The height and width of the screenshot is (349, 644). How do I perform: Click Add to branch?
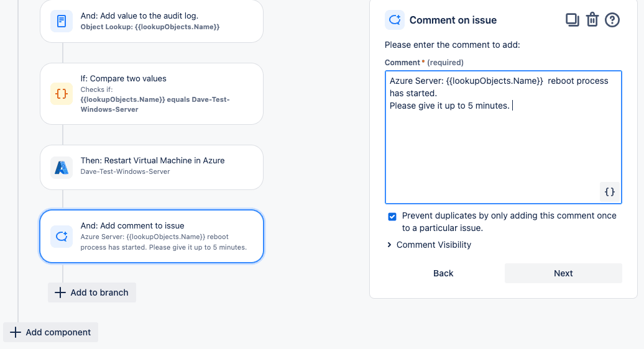(x=92, y=292)
